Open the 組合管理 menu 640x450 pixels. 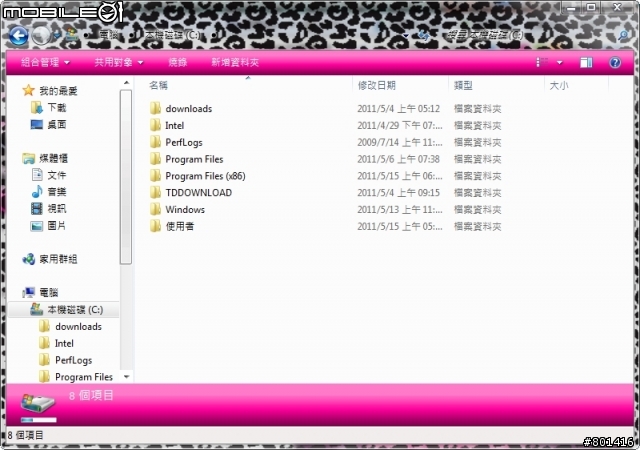[45, 62]
